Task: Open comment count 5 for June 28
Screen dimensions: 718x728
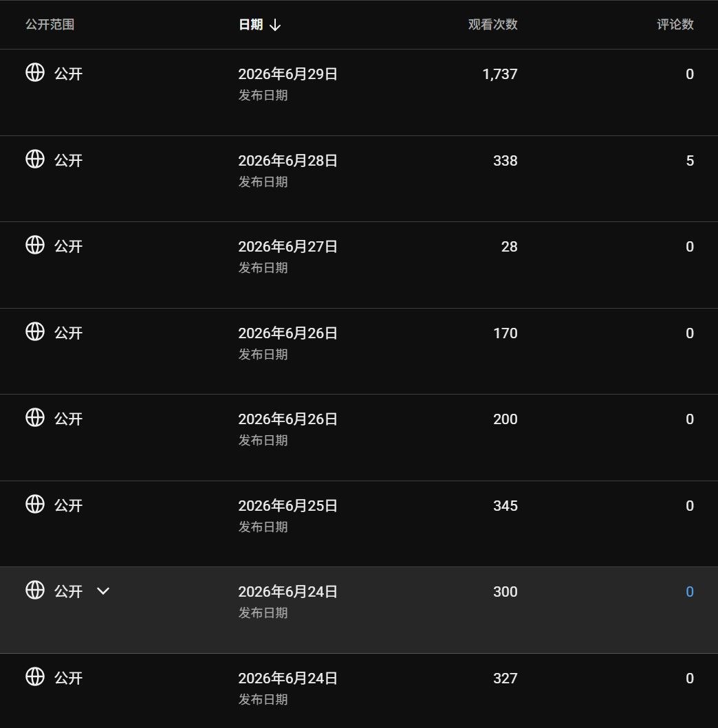Action: [690, 161]
